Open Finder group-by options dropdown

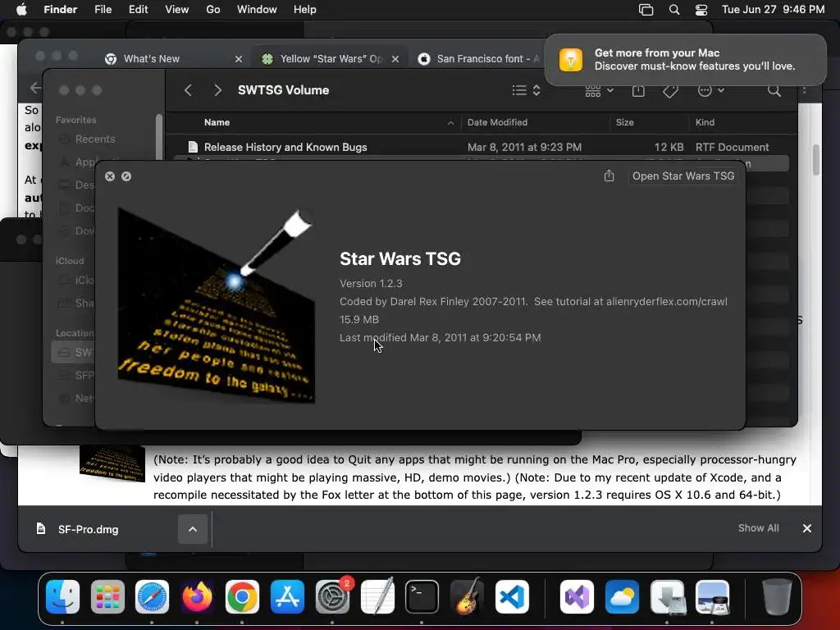click(x=599, y=90)
